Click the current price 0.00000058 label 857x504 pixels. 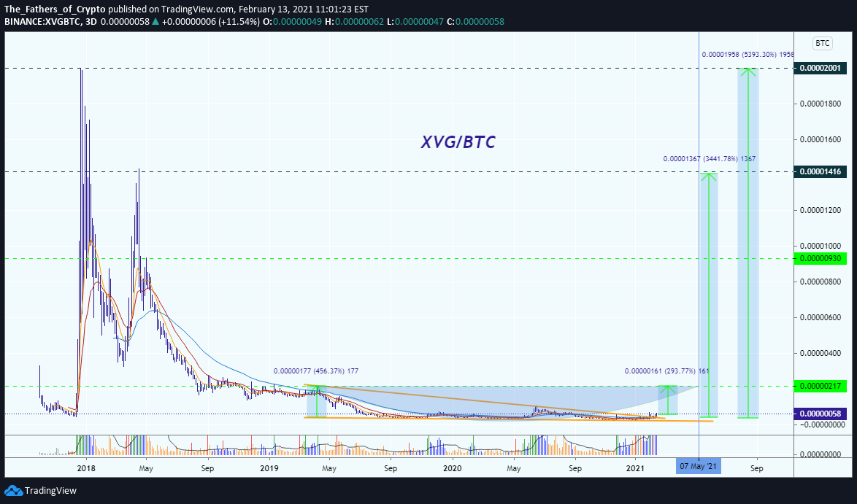coord(820,414)
